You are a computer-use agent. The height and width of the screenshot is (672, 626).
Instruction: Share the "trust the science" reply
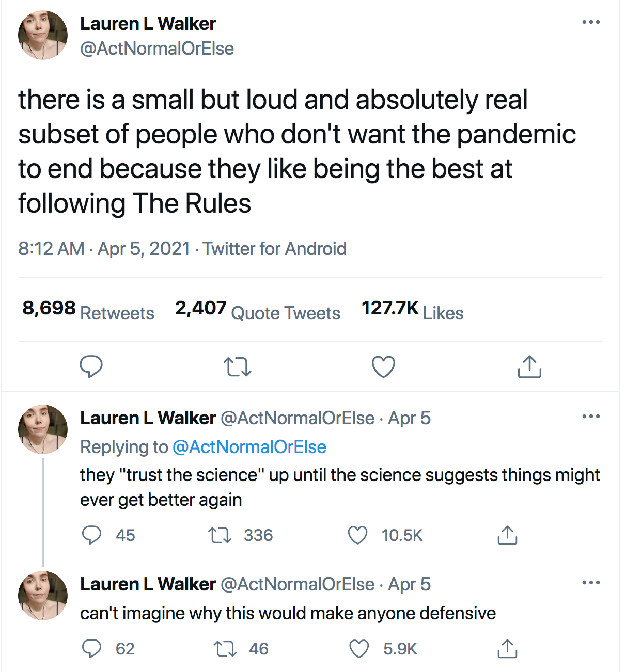pos(507,535)
